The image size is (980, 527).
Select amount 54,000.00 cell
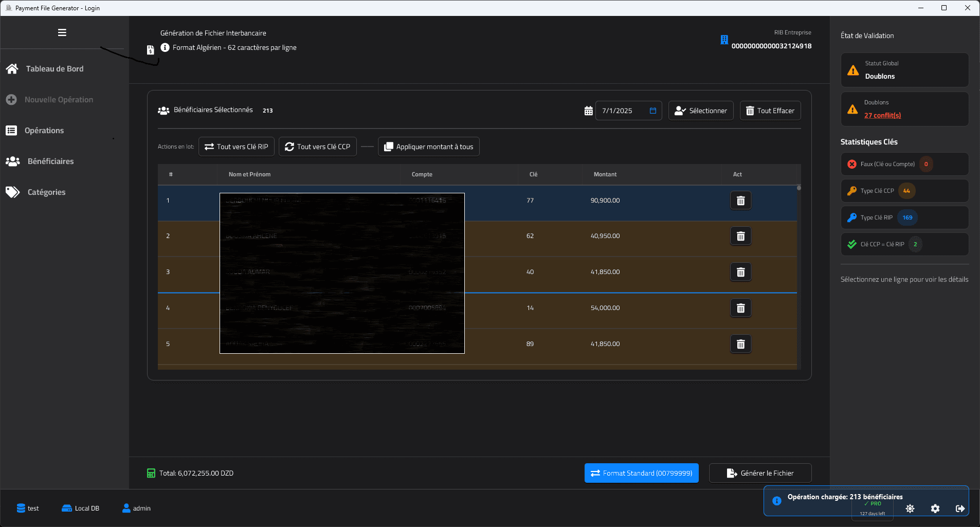tap(605, 308)
